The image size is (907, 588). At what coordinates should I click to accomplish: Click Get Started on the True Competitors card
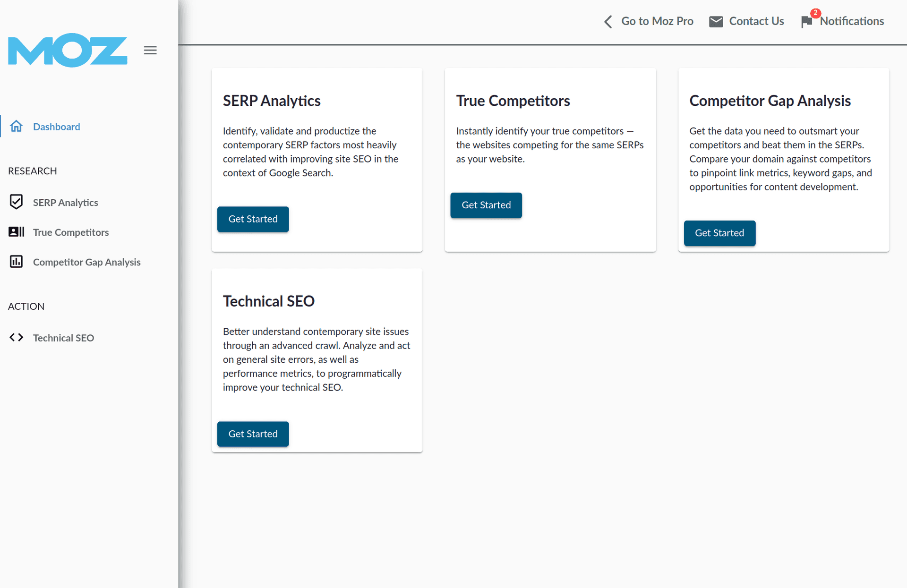tap(486, 205)
